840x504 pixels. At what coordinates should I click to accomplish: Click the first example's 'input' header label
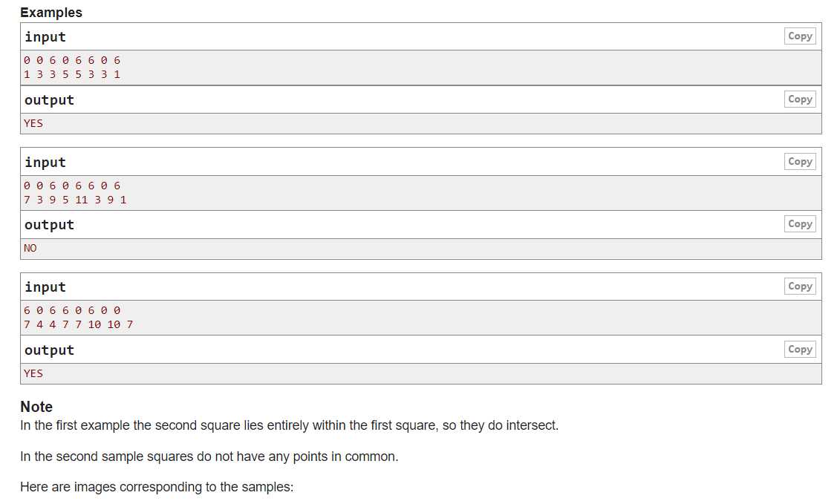(45, 37)
